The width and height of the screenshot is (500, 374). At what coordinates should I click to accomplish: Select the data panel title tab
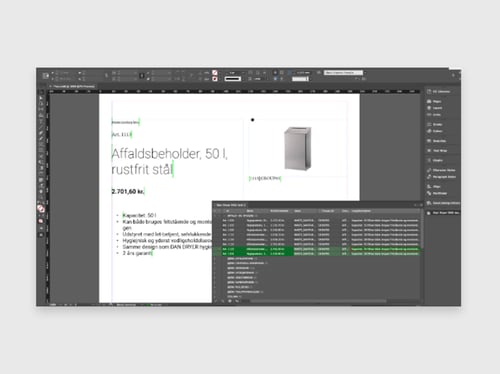click(x=231, y=205)
